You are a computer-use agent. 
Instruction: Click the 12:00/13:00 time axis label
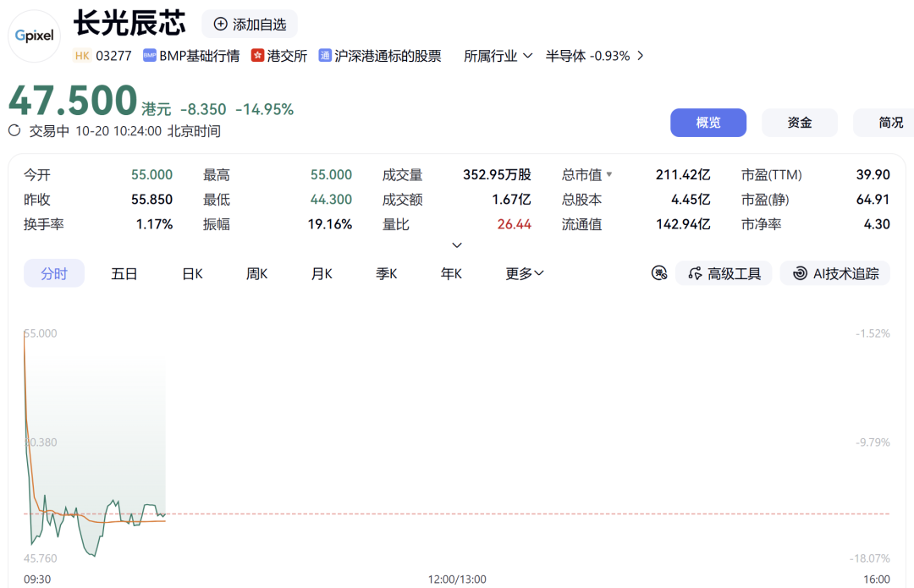(x=457, y=580)
